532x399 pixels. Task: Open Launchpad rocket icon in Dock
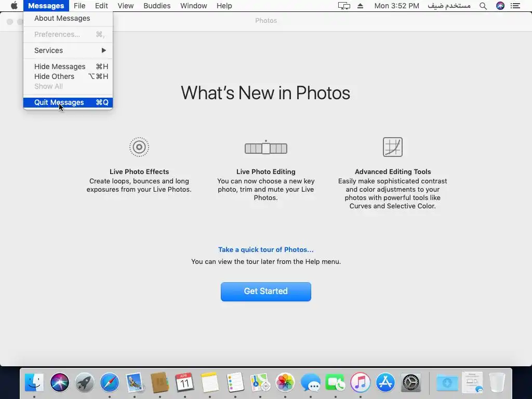click(85, 382)
